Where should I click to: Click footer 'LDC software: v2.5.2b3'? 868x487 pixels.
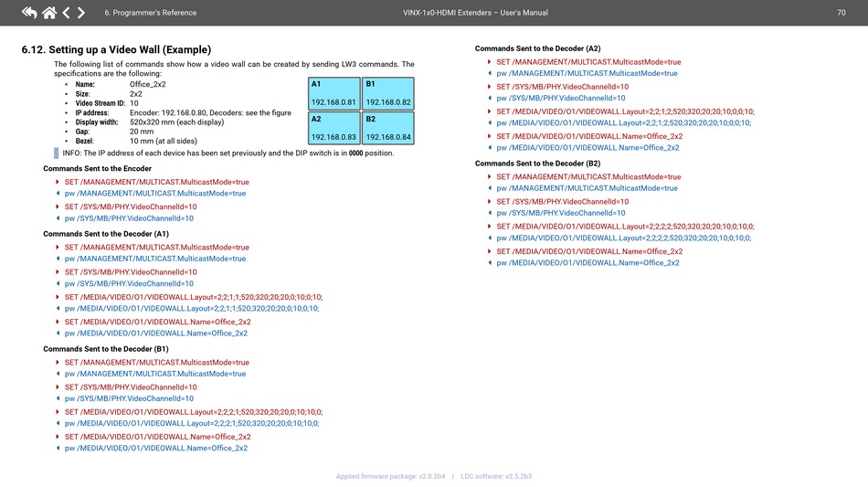(496, 476)
